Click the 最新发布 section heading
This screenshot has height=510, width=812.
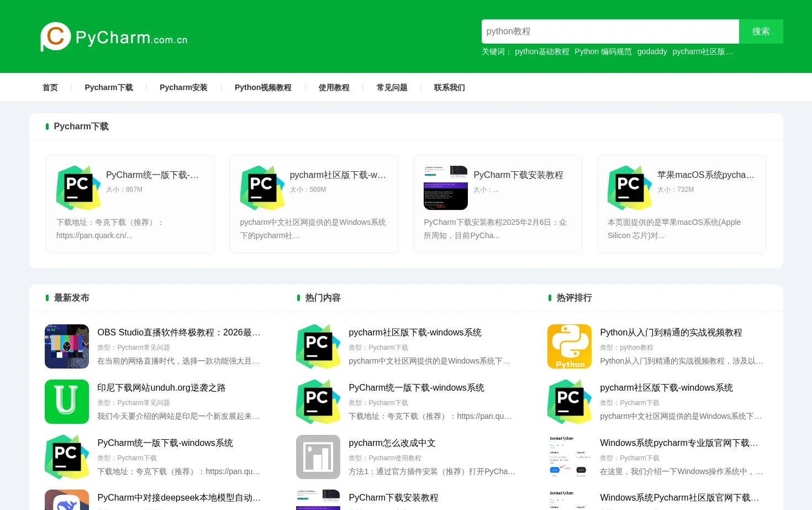[x=71, y=298]
